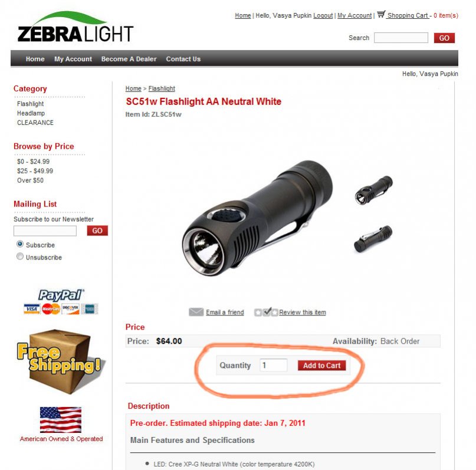476x470 pixels.
Task: Open the front-view flashlight thumbnail
Action: point(374,190)
